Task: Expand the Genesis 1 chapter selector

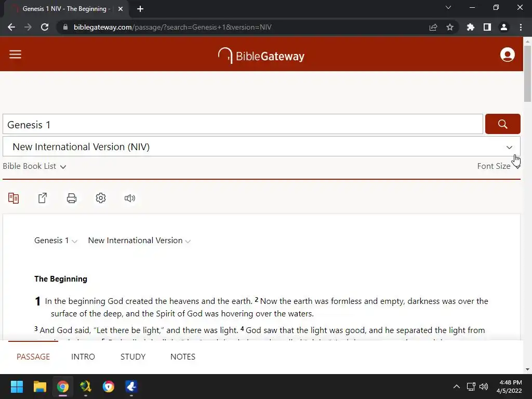Action: pos(56,241)
